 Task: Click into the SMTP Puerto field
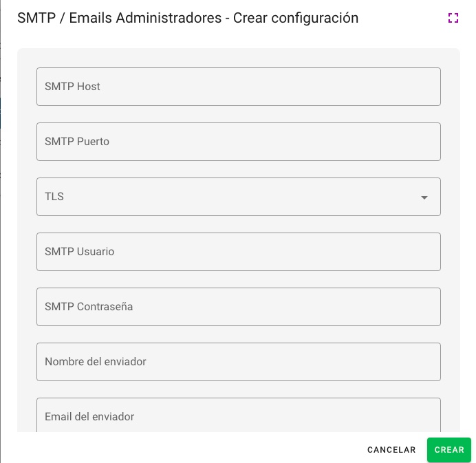(238, 142)
